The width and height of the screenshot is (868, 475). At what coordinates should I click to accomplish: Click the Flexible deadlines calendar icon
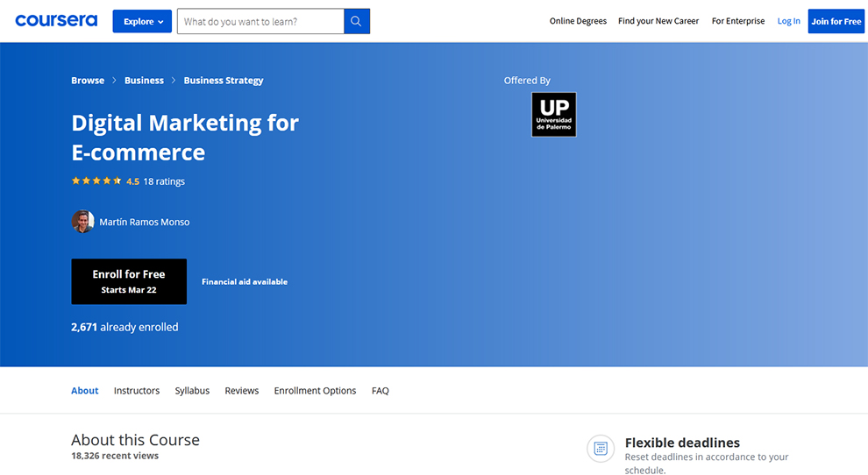601,449
